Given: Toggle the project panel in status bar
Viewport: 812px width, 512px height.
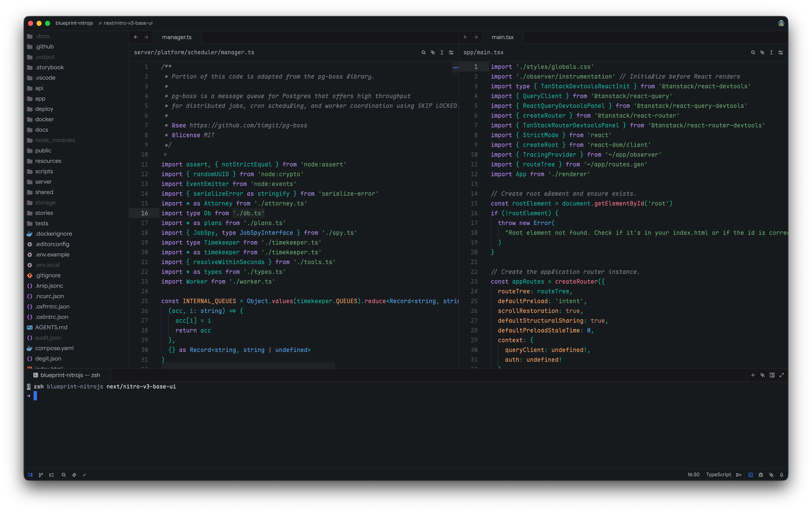Looking at the screenshot, I should (x=30, y=475).
